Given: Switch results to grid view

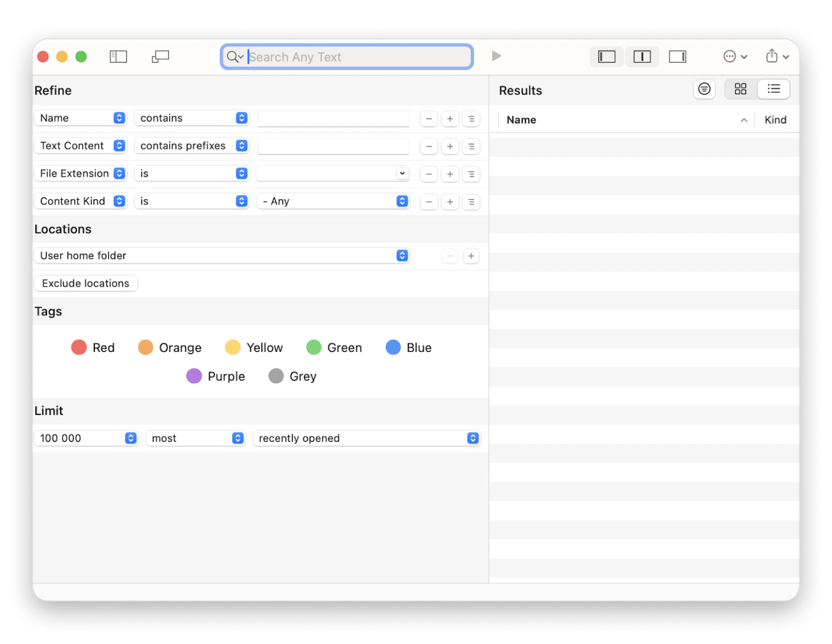Looking at the screenshot, I should coord(740,89).
